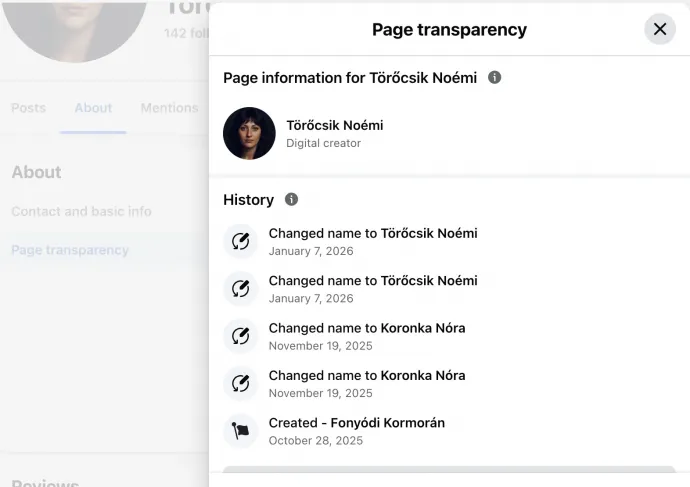
Task: Click second Koronka Nóra name change icon
Action: pos(240,383)
